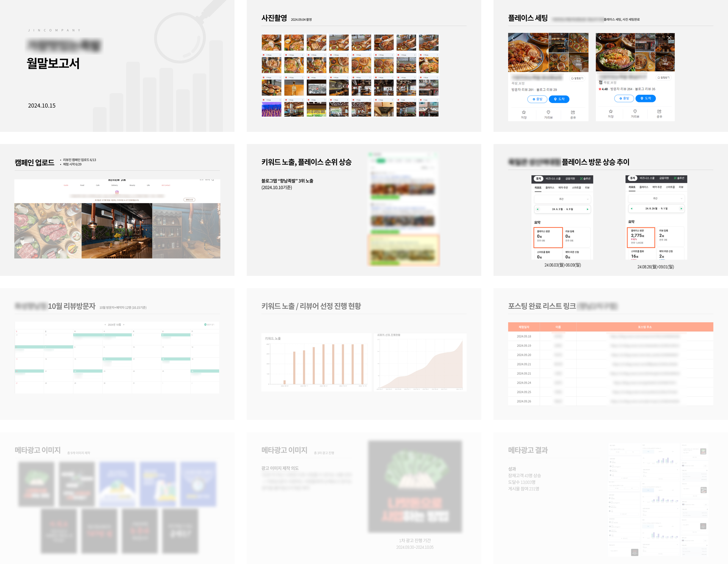Open Guide menu on Review Jin page
728x564 pixels.
click(66, 185)
